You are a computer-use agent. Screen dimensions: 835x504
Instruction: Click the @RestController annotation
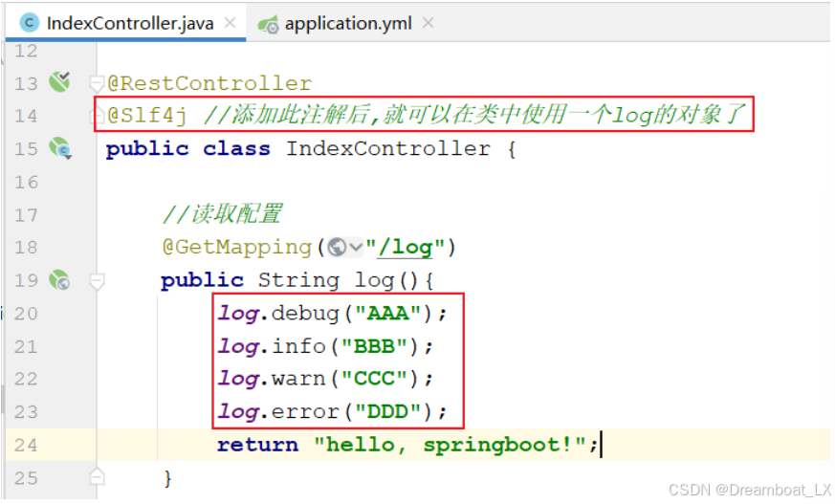tap(209, 83)
